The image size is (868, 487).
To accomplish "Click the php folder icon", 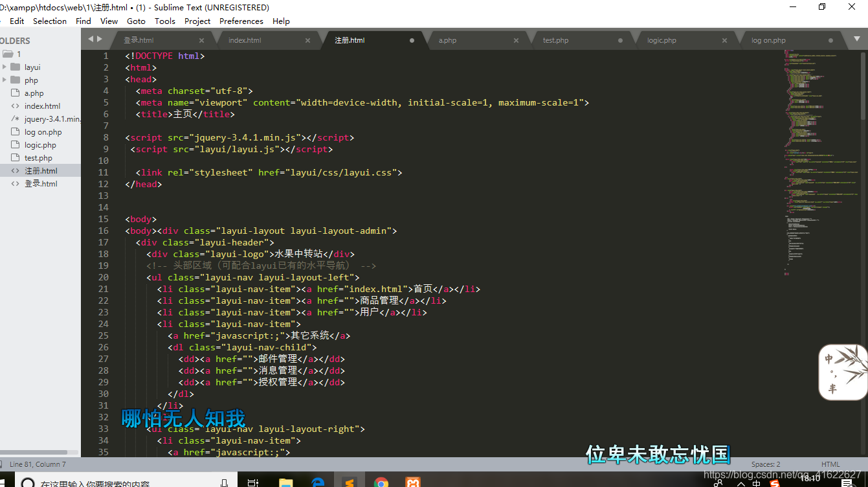I will tap(16, 80).
